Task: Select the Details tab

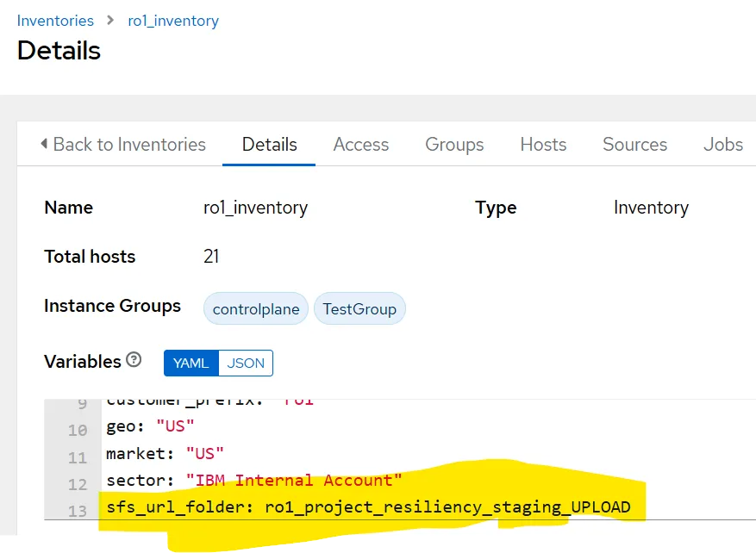Action: [x=269, y=144]
